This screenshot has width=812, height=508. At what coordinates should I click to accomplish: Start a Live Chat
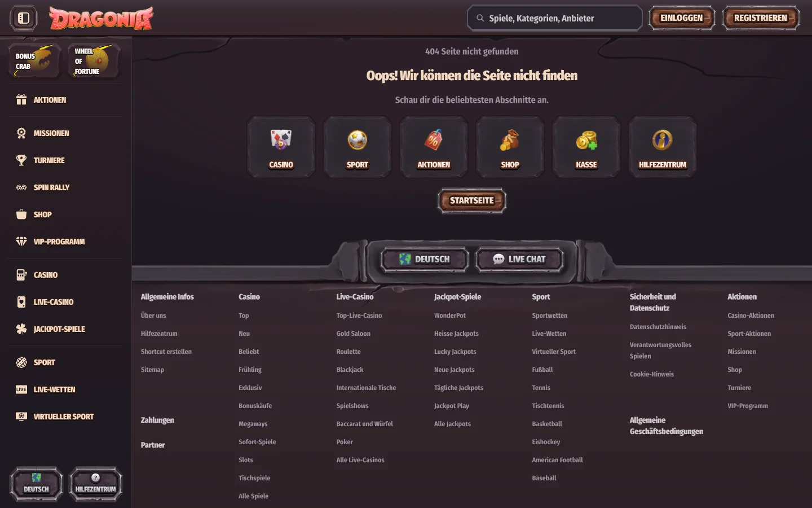pos(519,260)
